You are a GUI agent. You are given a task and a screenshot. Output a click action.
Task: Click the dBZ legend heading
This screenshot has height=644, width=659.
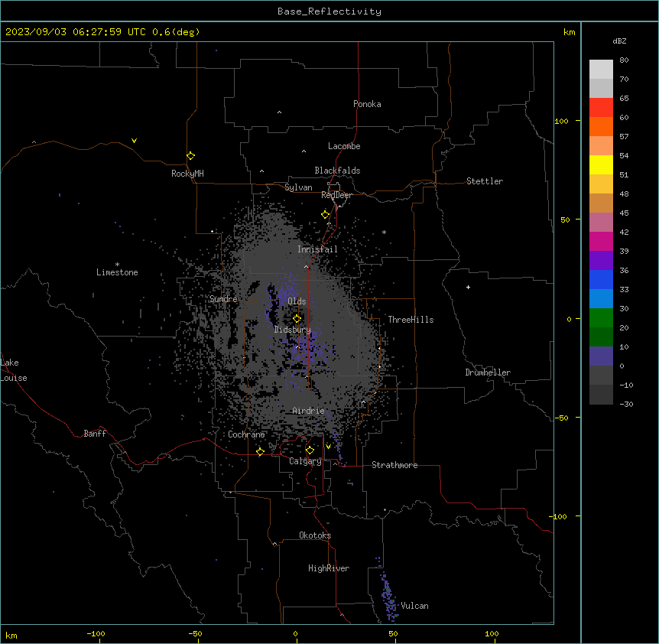click(619, 41)
